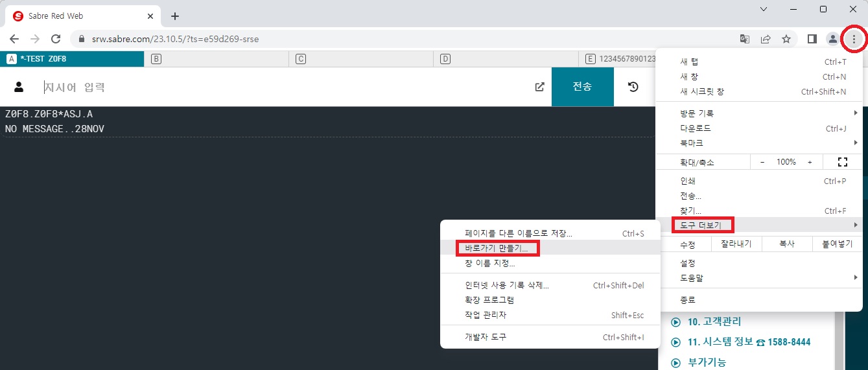Open 작업 관리자 from submenu
This screenshot has width=868, height=370.
550,315
